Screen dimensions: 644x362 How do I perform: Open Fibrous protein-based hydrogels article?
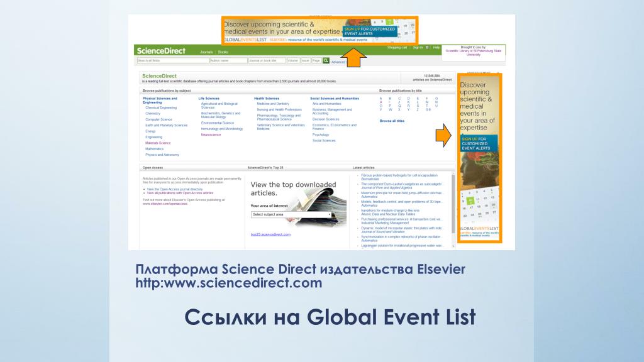coord(399,175)
